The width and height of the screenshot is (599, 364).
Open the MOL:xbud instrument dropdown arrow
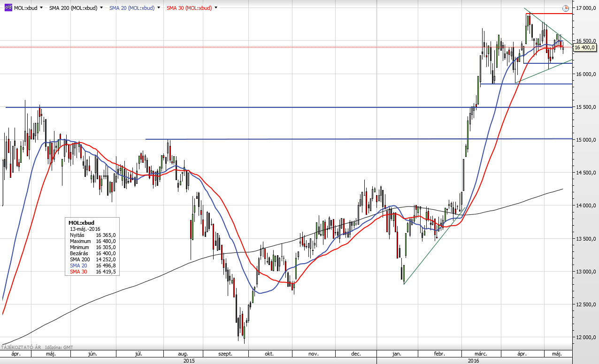(41, 8)
